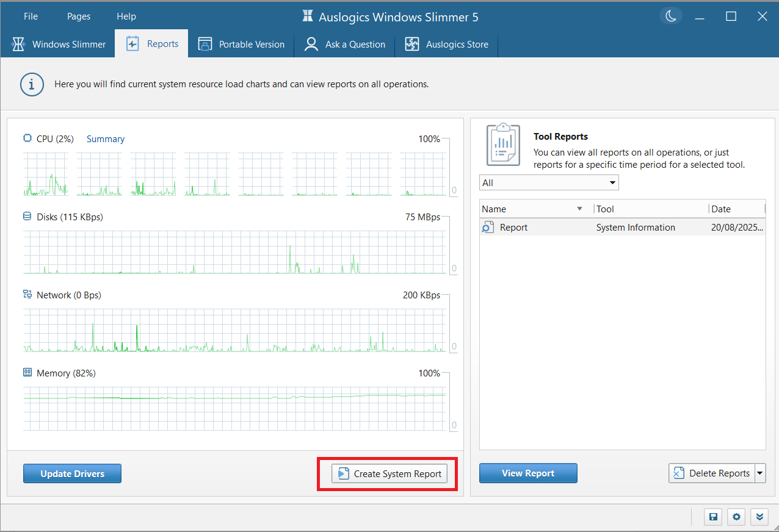
Task: Sort by Name using the column arrow
Action: coord(578,209)
